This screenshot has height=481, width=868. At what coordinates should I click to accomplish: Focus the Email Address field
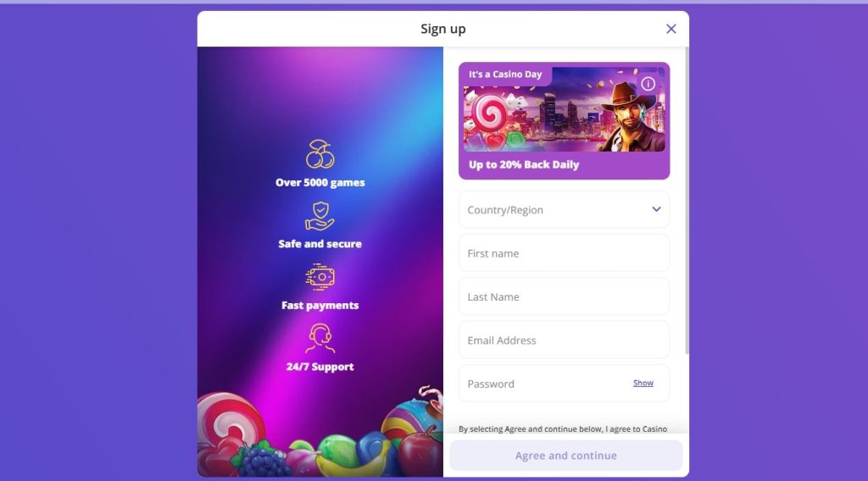[564, 340]
